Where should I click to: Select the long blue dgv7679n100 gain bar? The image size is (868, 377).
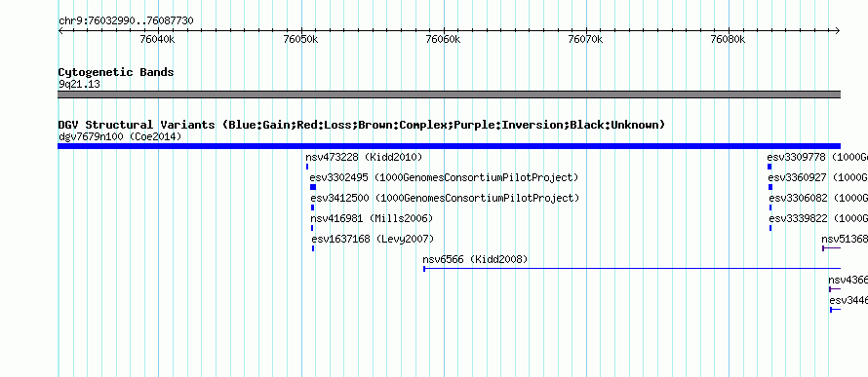click(x=449, y=146)
